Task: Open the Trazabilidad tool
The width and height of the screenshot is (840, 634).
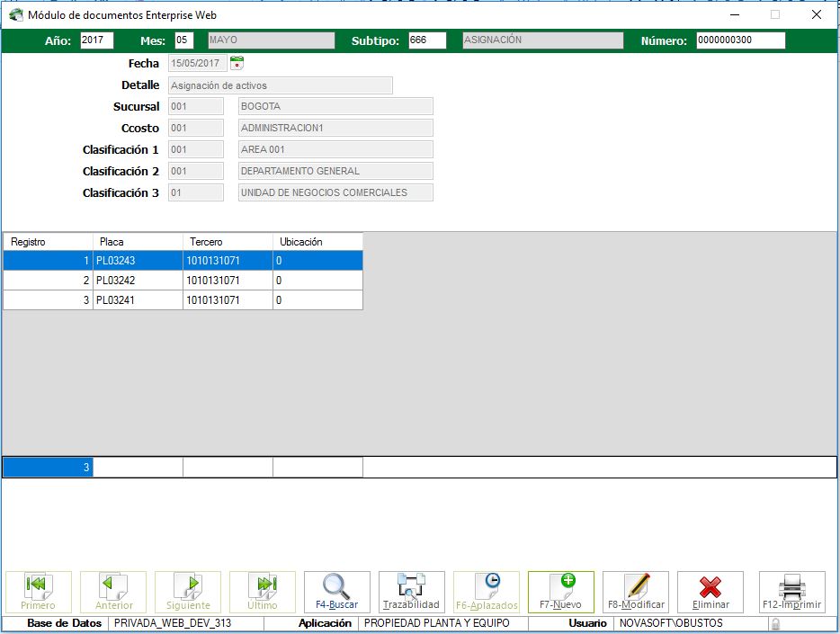Action: 411,592
